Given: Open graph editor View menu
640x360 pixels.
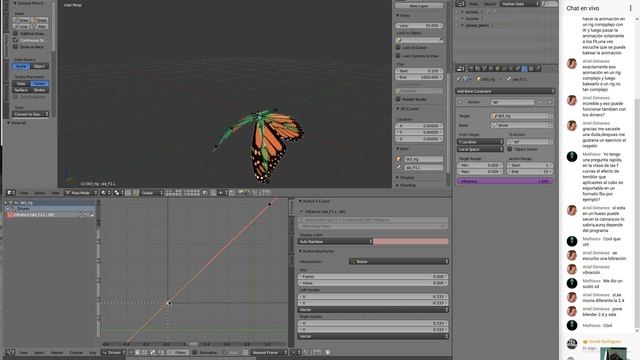Looking at the screenshot, I should (x=24, y=352).
